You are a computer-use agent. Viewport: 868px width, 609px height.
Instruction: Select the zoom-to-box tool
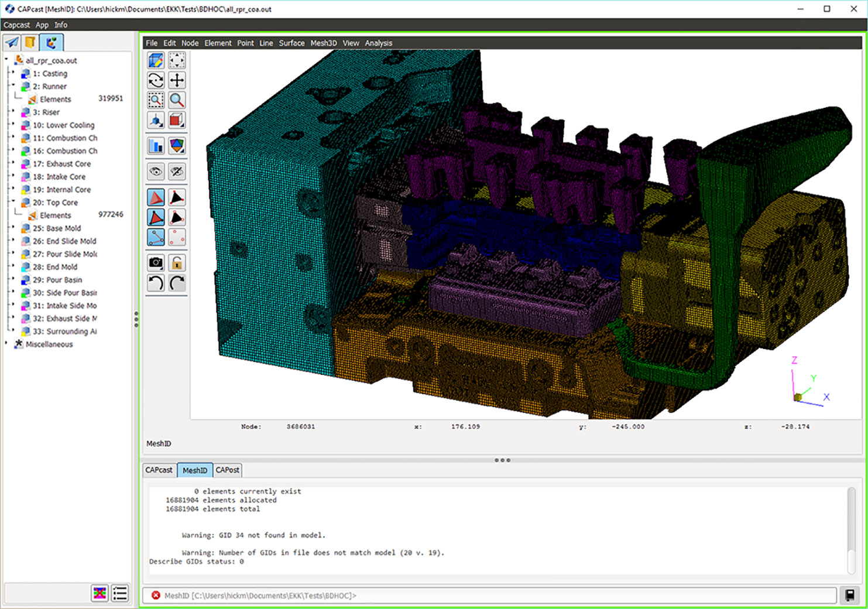[156, 100]
